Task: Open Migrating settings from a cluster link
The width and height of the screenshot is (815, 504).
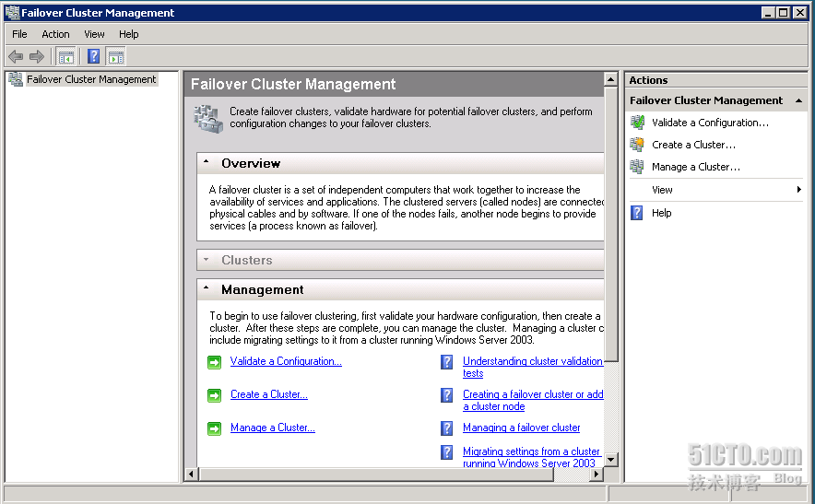Action: click(x=531, y=457)
